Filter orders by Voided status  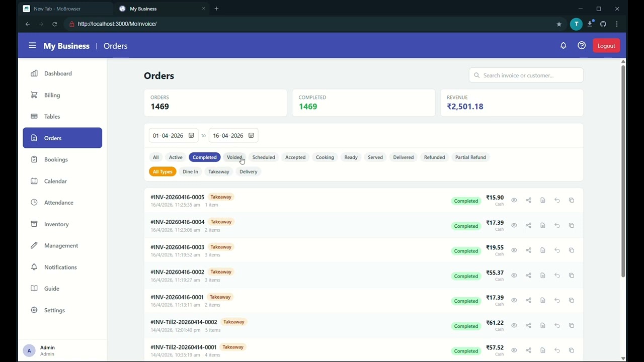pos(234,157)
